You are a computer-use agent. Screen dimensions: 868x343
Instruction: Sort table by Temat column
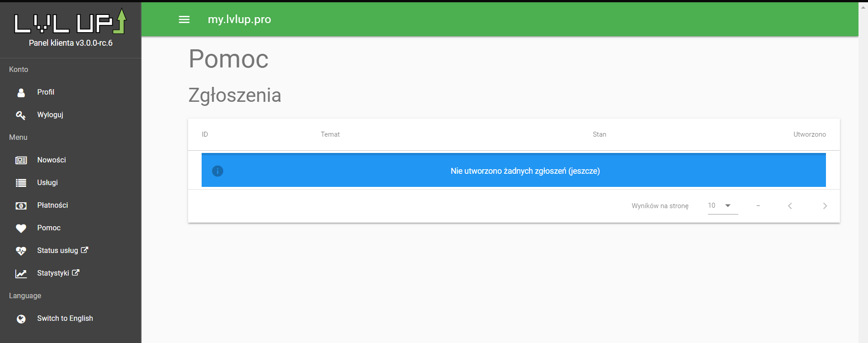(x=330, y=134)
